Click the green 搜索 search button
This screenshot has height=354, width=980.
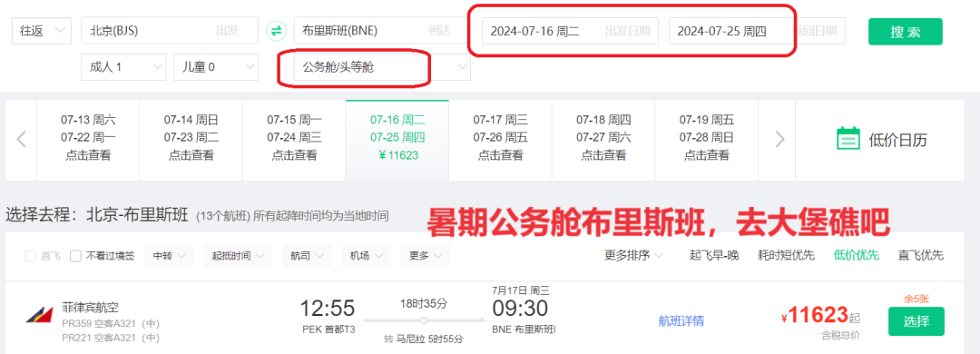(x=905, y=31)
